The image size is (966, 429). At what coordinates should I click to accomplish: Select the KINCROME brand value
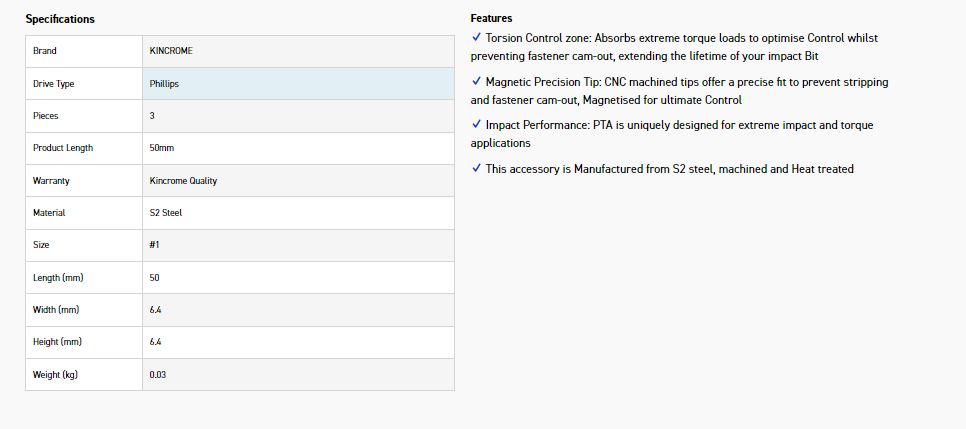pos(171,51)
